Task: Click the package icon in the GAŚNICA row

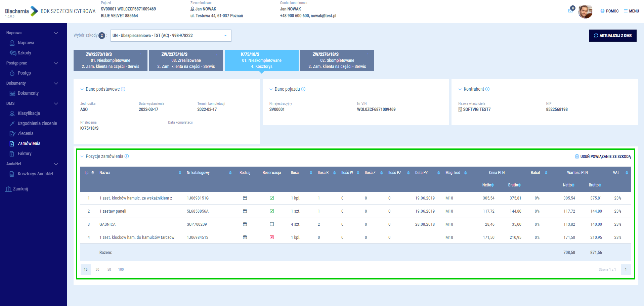Action: (x=245, y=224)
